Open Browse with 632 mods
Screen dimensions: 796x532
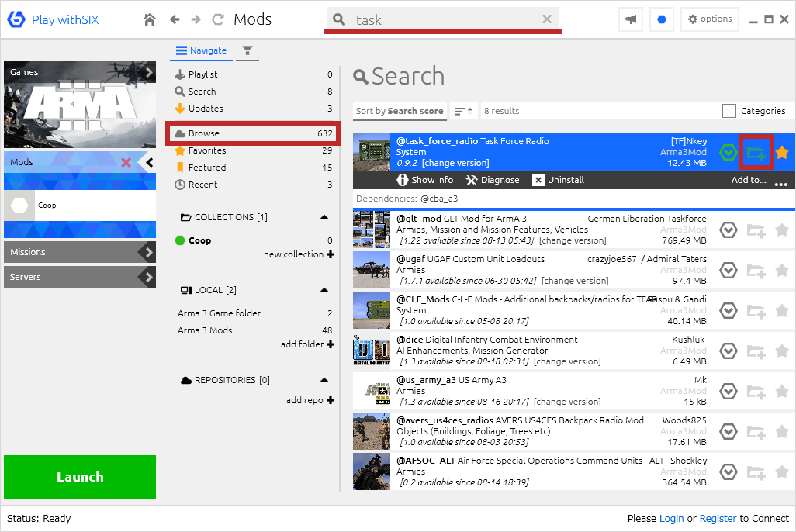[254, 133]
